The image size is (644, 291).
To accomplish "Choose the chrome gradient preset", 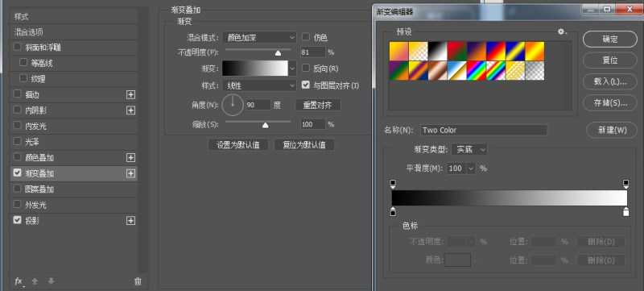I will [x=457, y=71].
